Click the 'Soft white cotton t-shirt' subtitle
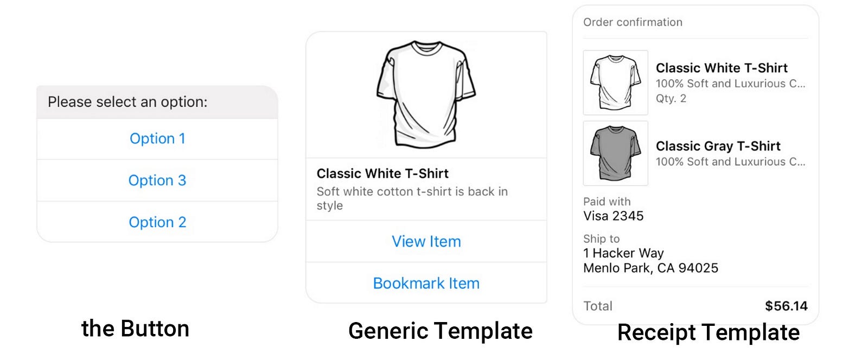 412,192
